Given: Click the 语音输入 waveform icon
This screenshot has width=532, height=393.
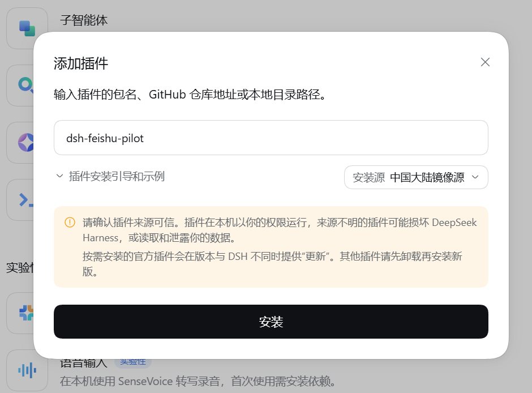Looking at the screenshot, I should [27, 370].
